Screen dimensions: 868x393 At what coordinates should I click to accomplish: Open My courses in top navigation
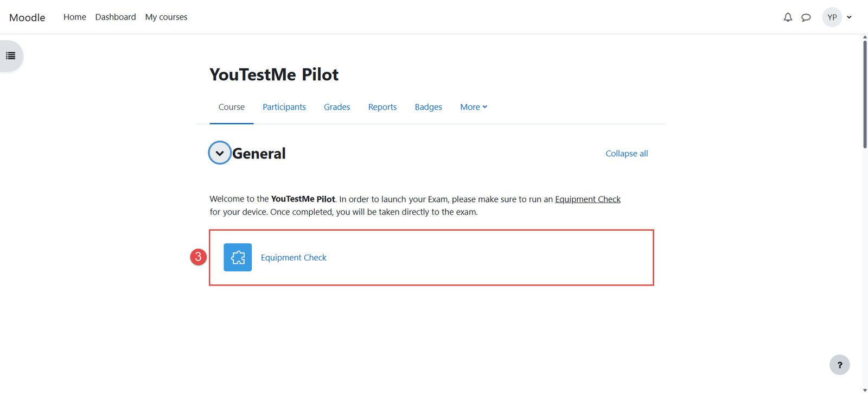(166, 17)
